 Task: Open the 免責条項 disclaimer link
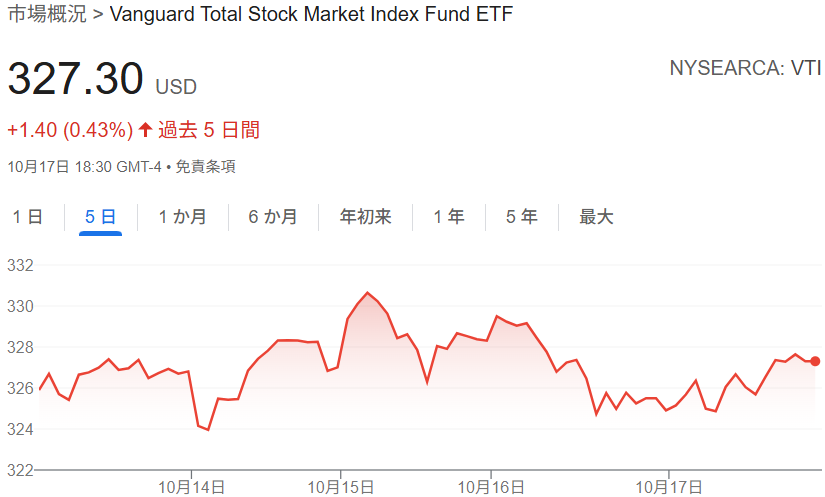tap(205, 167)
